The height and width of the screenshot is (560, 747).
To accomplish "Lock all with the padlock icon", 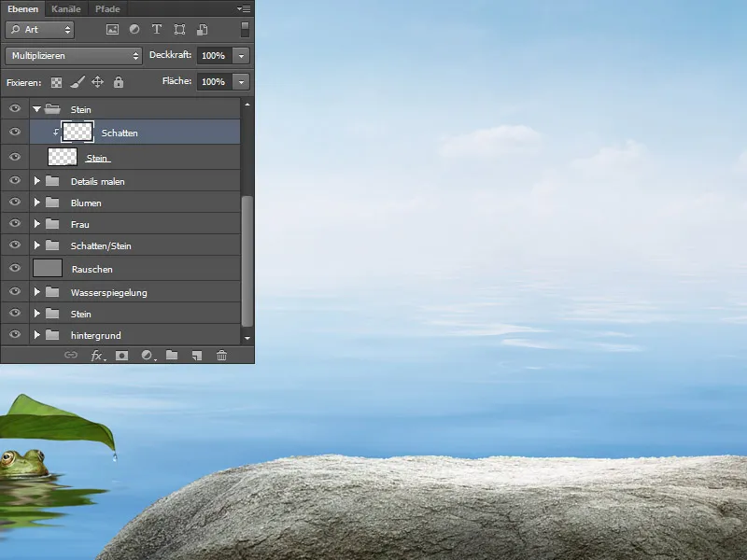I will point(119,82).
